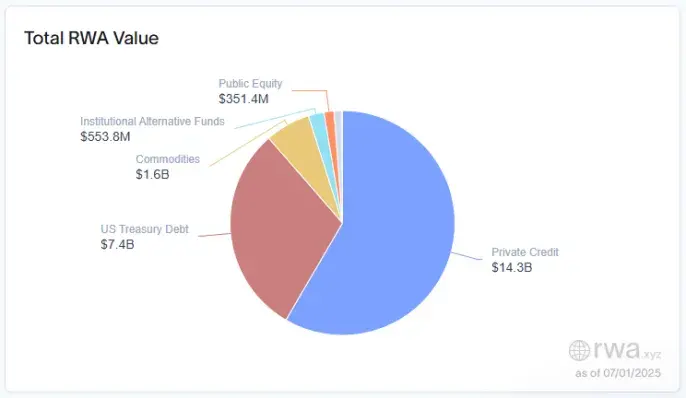Click the rwa.xyz globe logo icon
Screen dimensions: 686x398
tap(579, 350)
